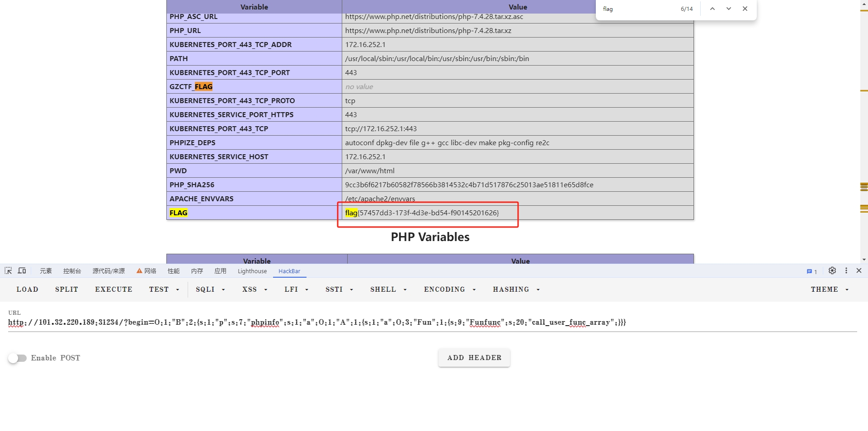
Task: Open the DevTools kebab menu icon
Action: 846,270
